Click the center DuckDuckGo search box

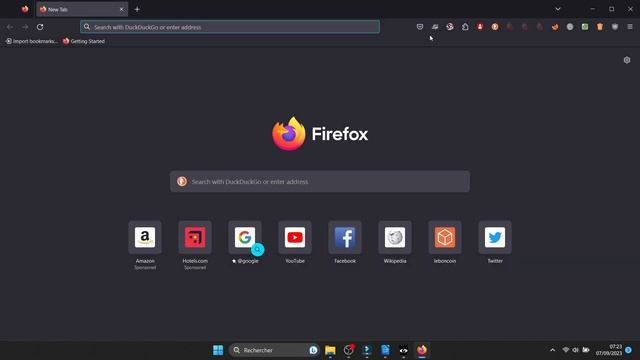pyautogui.click(x=320, y=182)
